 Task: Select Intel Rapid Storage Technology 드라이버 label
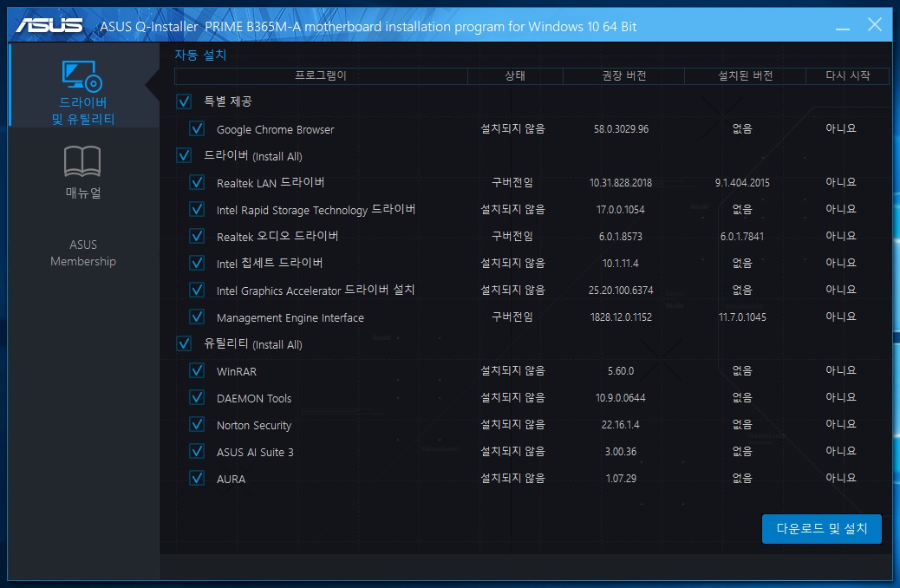tap(316, 210)
